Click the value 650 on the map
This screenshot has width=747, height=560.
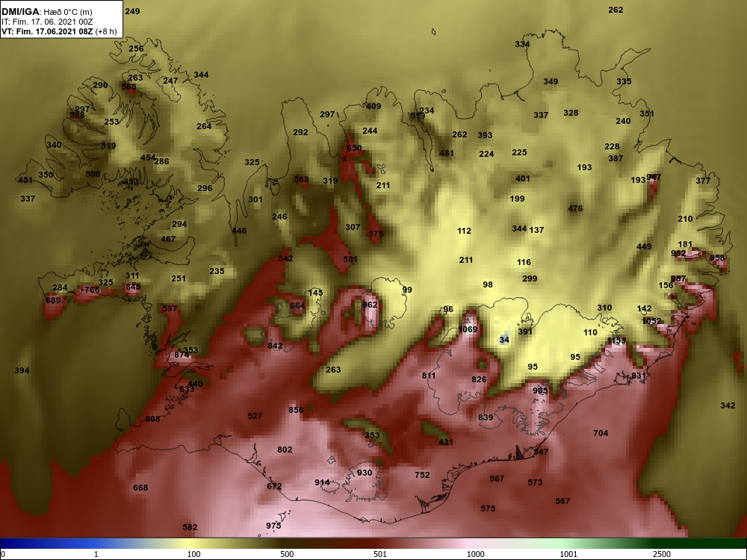[354, 148]
